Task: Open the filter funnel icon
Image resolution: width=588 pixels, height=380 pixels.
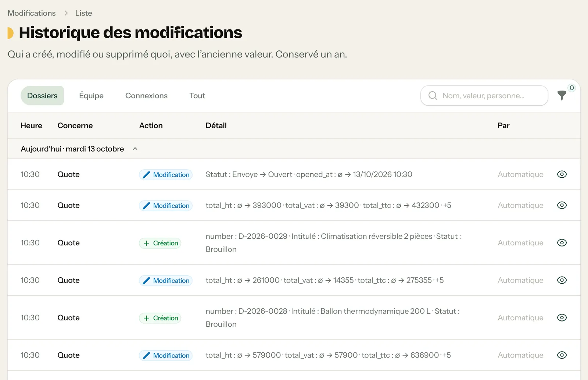Action: [562, 96]
